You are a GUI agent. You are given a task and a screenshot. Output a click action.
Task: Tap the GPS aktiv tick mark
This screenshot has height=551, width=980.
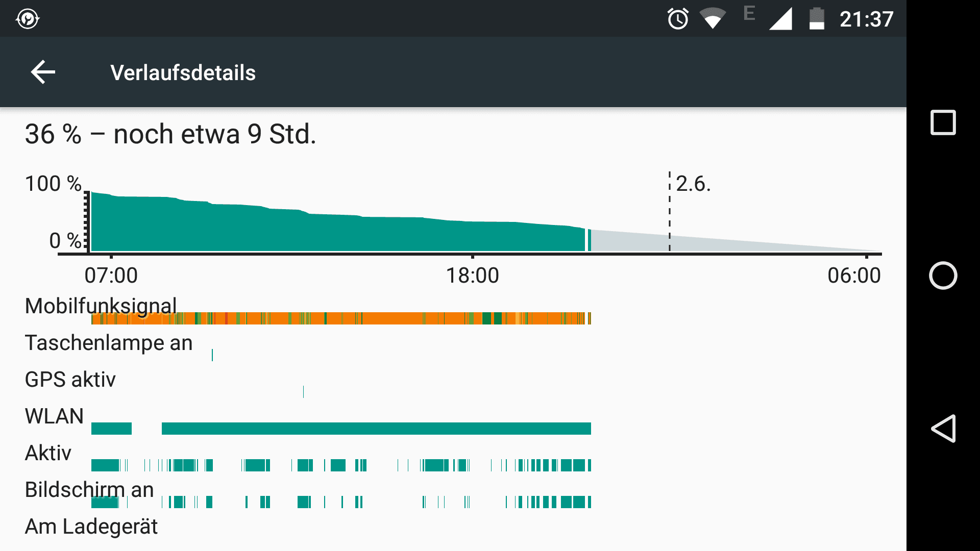point(303,392)
